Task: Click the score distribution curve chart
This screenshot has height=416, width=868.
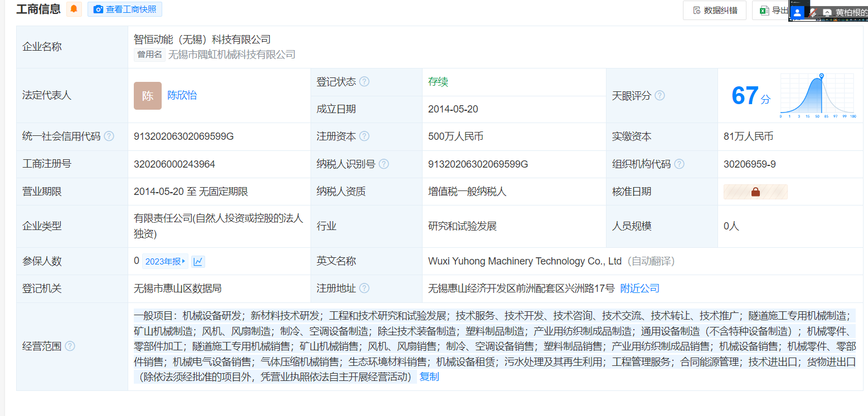Action: pyautogui.click(x=818, y=96)
